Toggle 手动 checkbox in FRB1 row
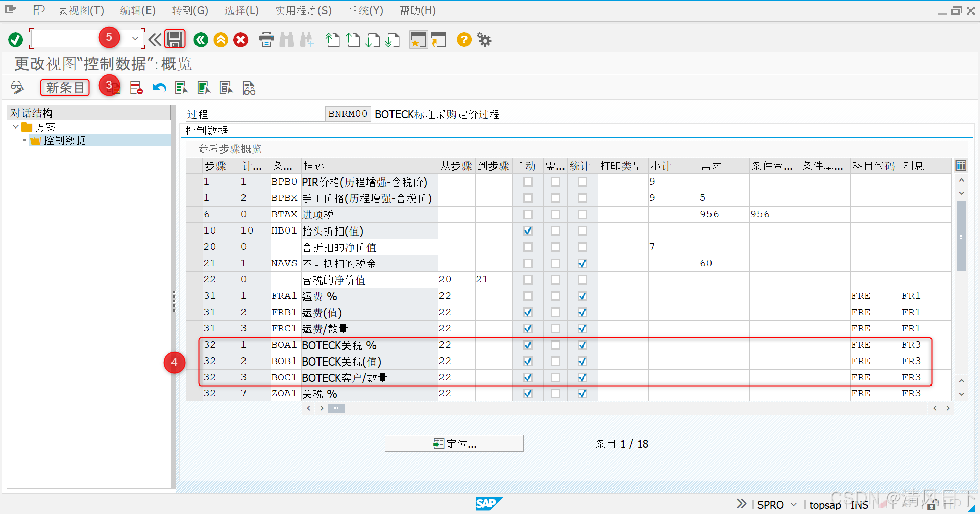 (528, 313)
